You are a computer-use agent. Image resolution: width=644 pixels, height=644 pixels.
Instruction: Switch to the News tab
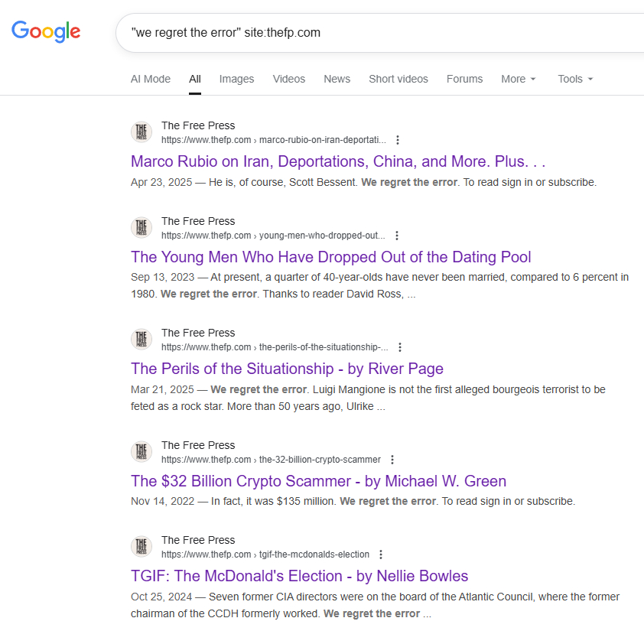[337, 79]
